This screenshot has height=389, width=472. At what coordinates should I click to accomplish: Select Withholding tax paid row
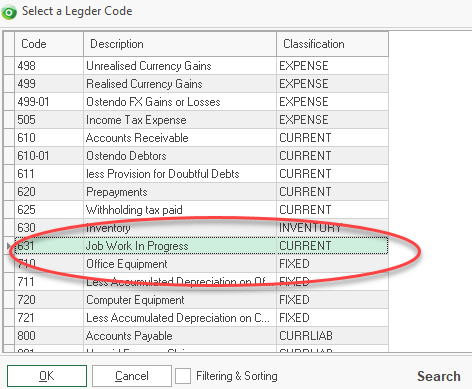[201, 210]
